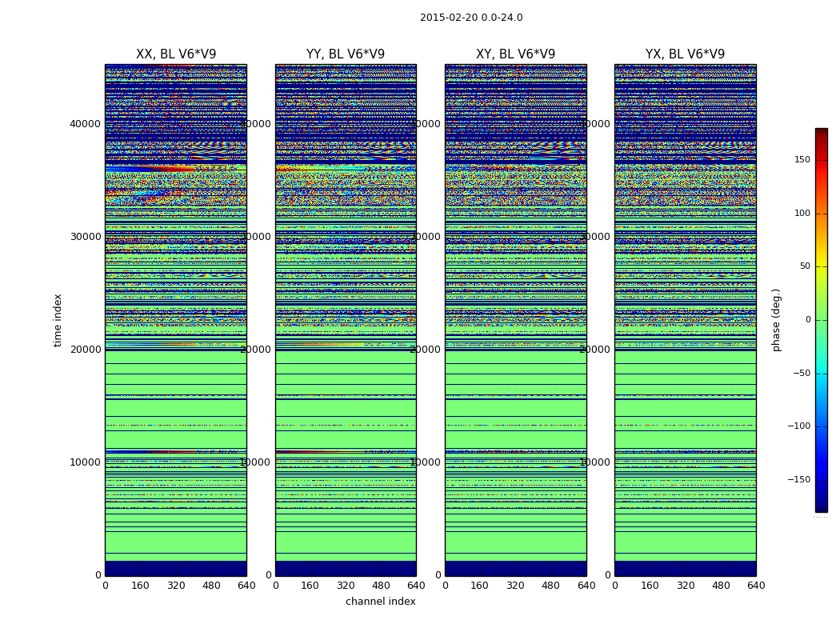Click the 160 x-tick under the XY panel
Image resolution: width=840 pixels, height=640 pixels.
click(x=480, y=586)
